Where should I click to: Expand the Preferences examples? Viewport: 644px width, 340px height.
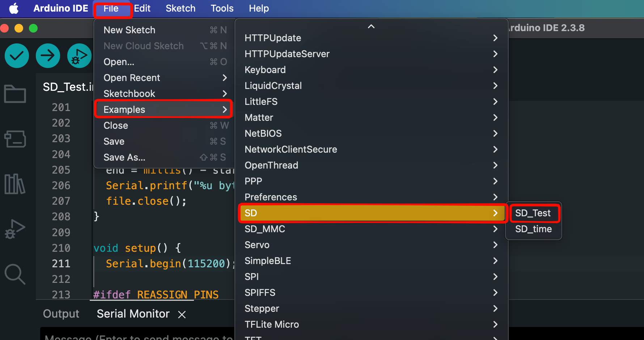point(372,197)
